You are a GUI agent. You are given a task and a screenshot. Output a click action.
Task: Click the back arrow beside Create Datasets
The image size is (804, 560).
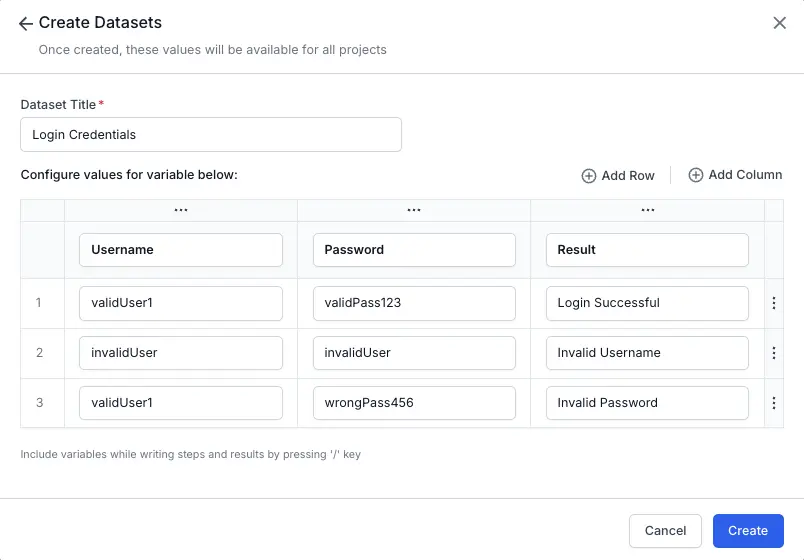[x=26, y=23]
